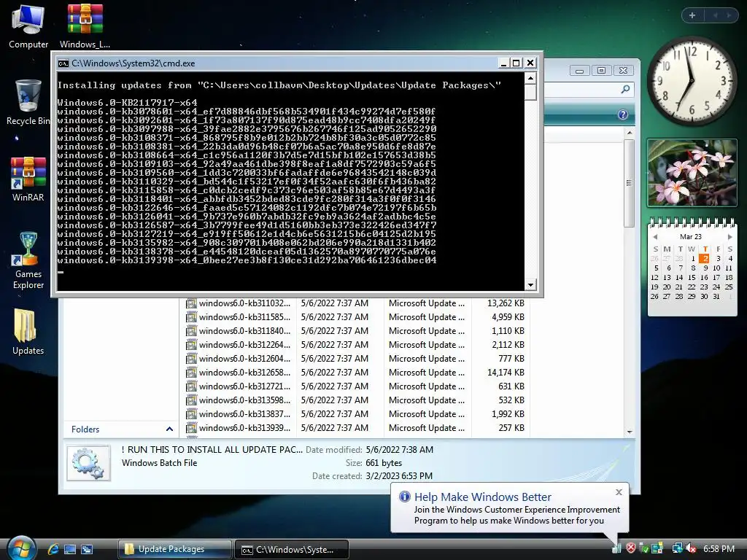Go to next month in calendar gadget

click(729, 237)
